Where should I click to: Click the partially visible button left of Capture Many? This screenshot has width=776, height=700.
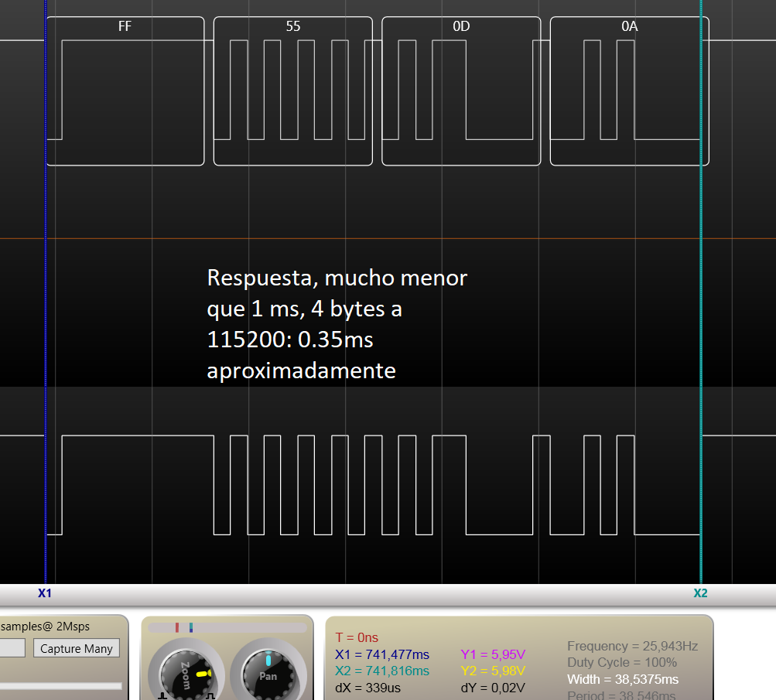(x=12, y=648)
